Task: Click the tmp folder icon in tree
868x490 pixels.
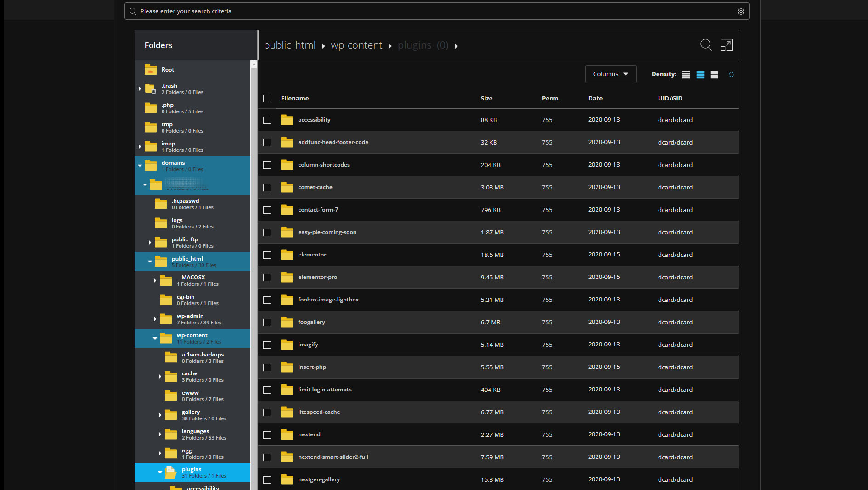Action: [151, 127]
